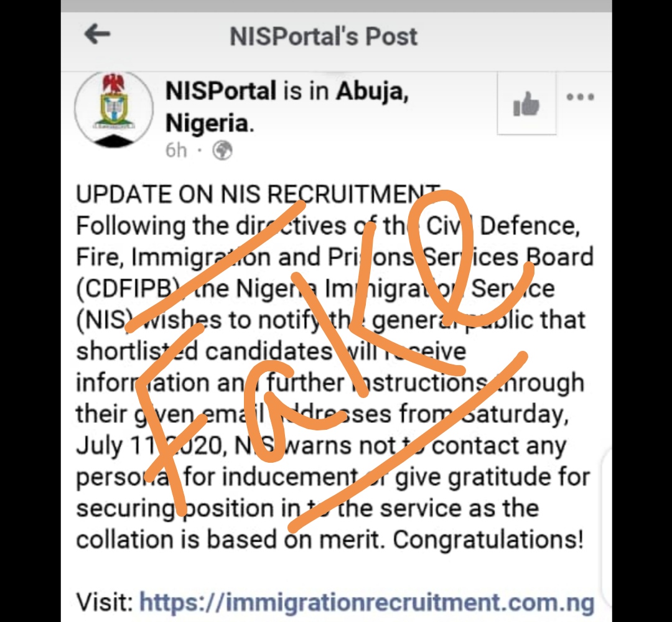Go back using the left arrow
The width and height of the screenshot is (672, 622).
pos(97,35)
